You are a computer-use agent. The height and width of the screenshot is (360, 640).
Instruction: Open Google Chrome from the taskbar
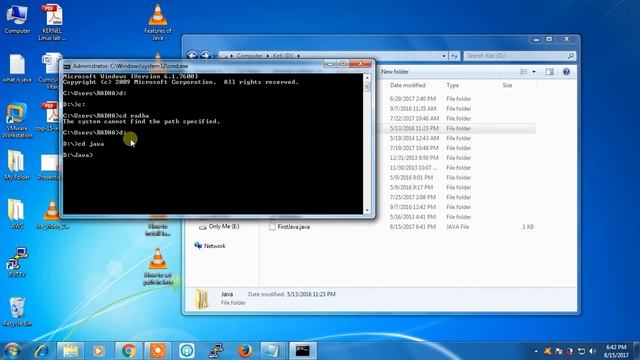[128, 351]
